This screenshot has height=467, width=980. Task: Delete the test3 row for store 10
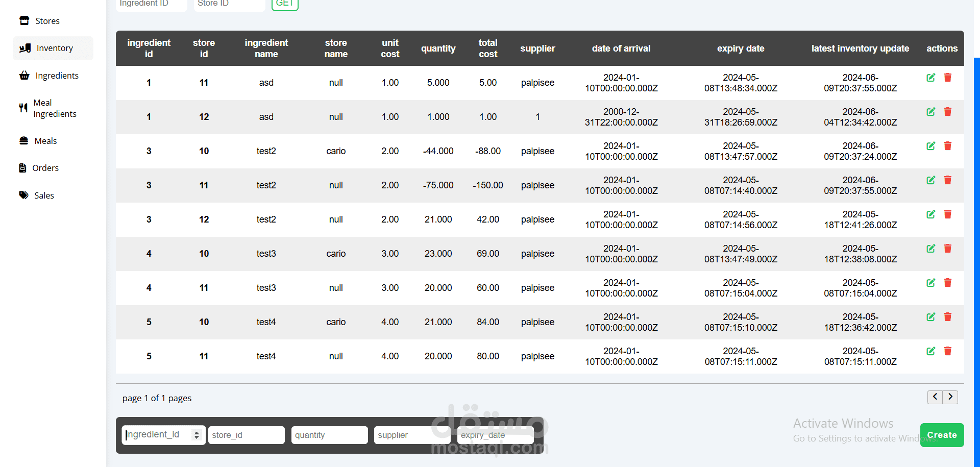pos(948,249)
